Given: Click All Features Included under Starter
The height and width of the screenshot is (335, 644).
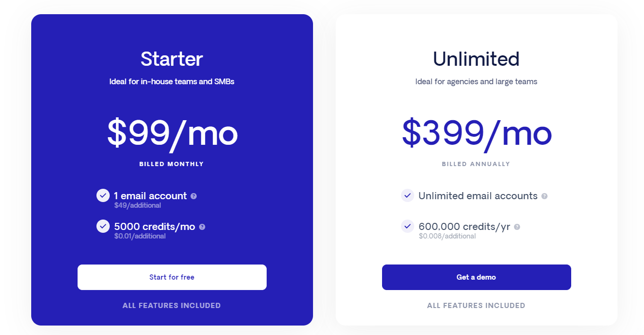Looking at the screenshot, I should [172, 306].
